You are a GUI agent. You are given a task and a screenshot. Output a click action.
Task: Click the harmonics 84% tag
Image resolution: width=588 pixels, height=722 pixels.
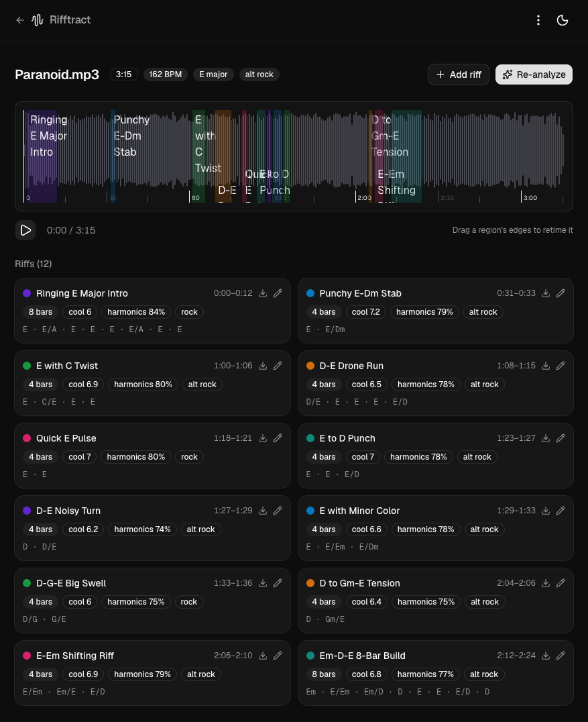tap(136, 312)
